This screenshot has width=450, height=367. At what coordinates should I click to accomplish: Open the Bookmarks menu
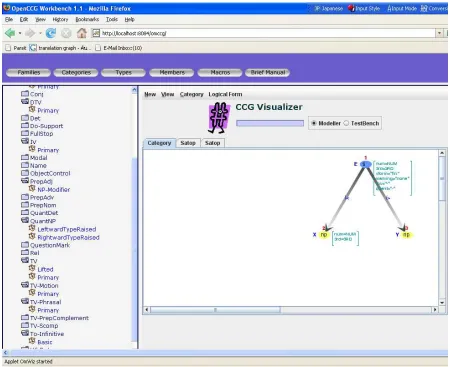[87, 19]
